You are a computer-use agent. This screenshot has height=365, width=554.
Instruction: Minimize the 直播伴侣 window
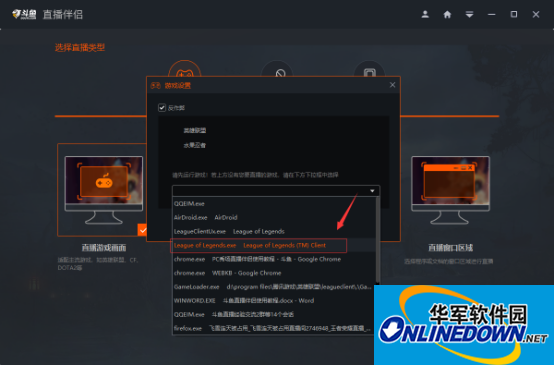click(491, 14)
